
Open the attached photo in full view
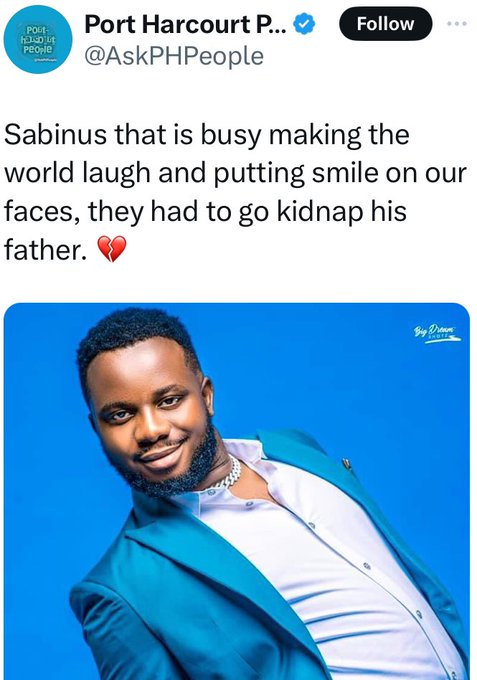[x=237, y=491]
